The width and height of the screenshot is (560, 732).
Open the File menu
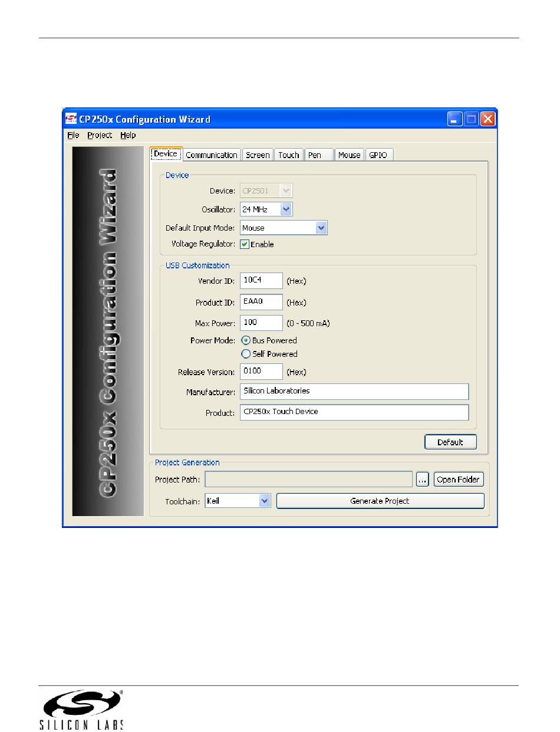click(x=73, y=135)
